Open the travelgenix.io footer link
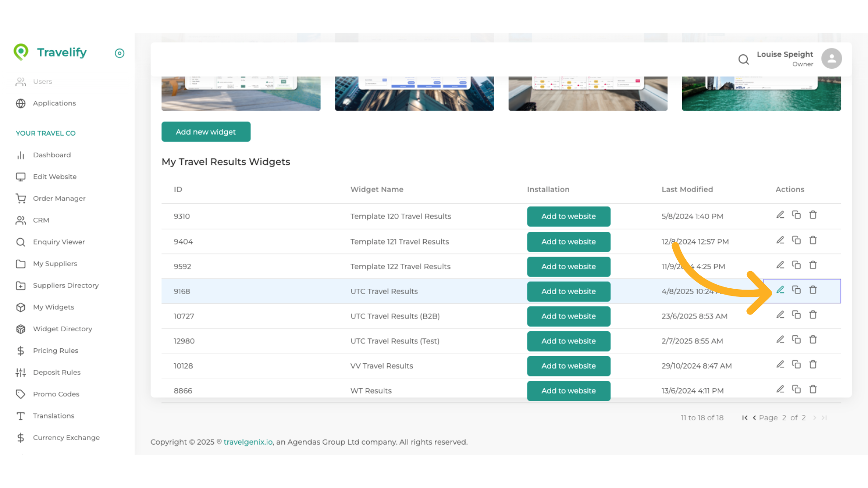This screenshot has width=868, height=488. click(x=248, y=442)
